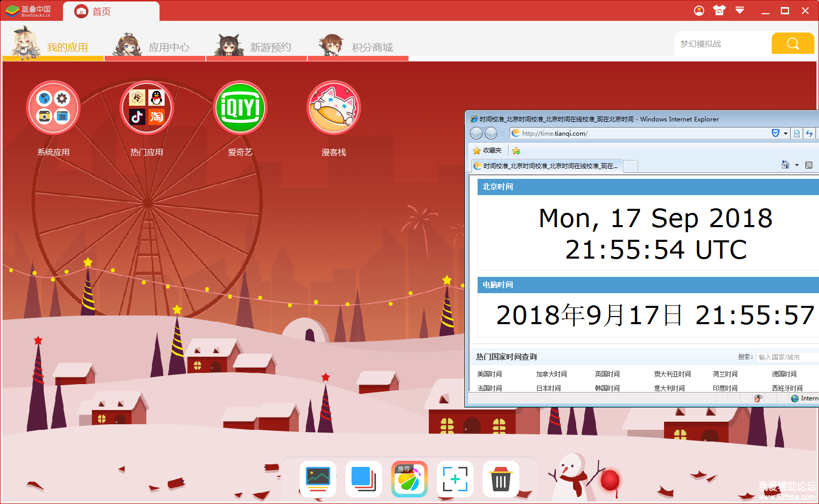Click the trash bin dock icon
819x504 pixels.
(501, 479)
